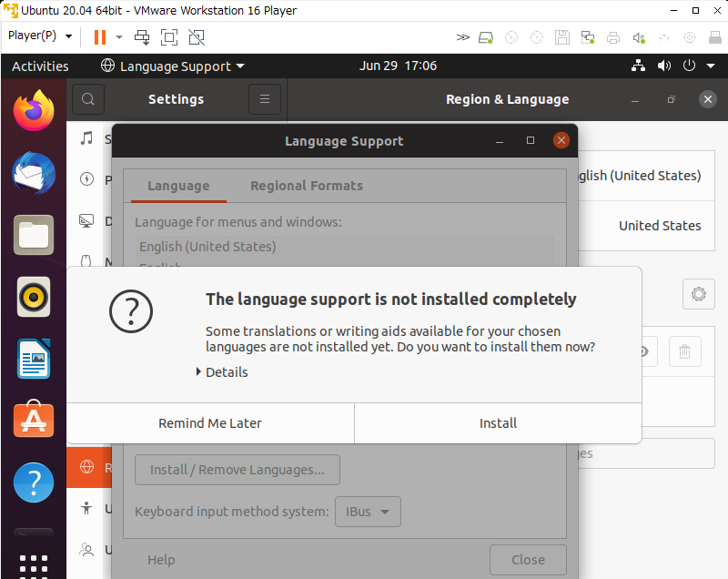Image resolution: width=728 pixels, height=579 pixels.
Task: Select the Mouse sidebar icon
Action: (86, 261)
